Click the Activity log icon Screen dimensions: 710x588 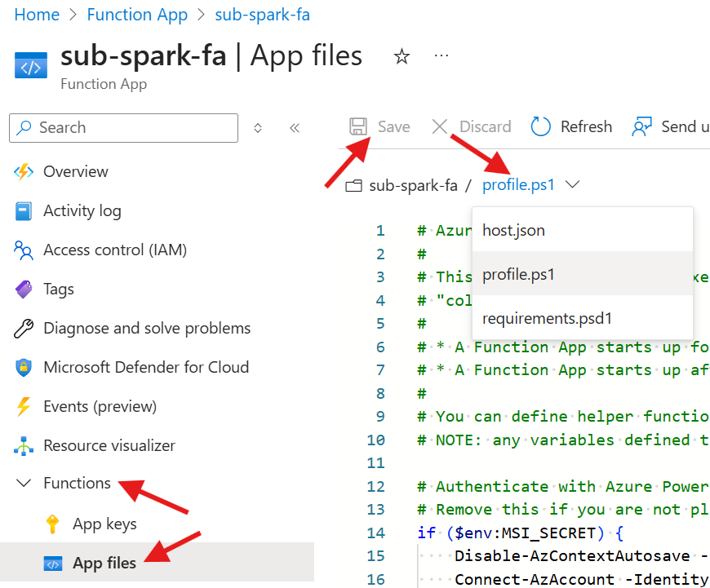24,211
